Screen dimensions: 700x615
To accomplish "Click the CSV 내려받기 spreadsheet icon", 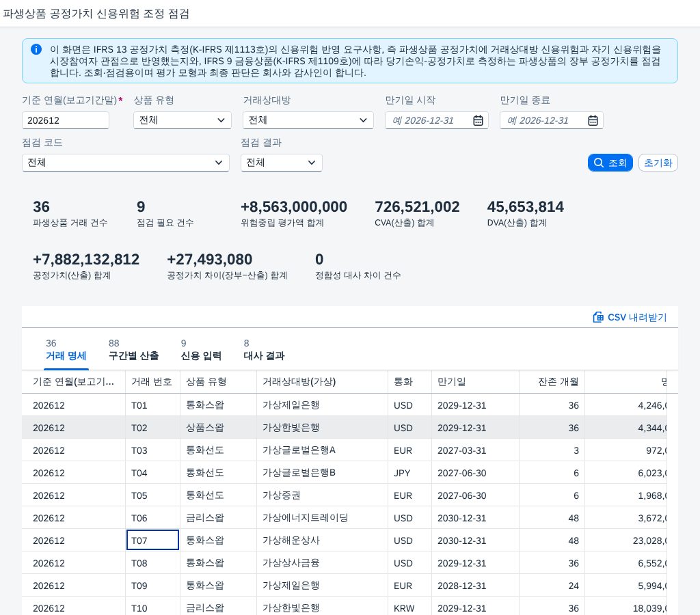I will 597,317.
